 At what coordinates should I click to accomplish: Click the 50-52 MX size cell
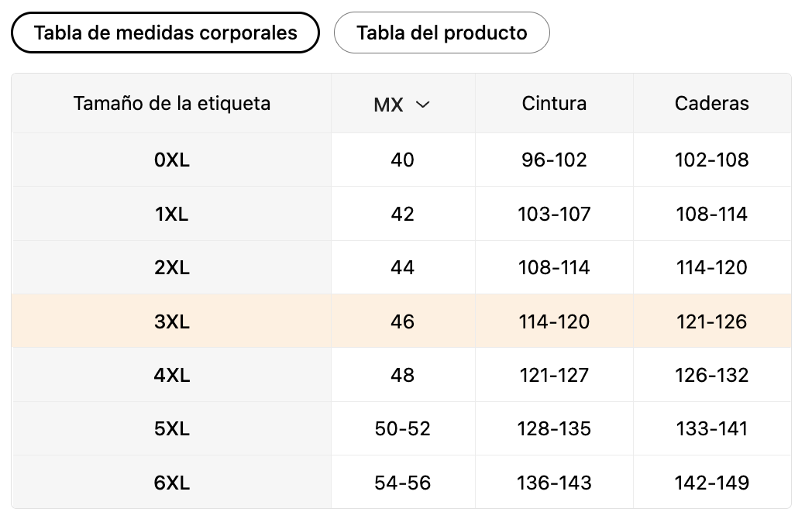coord(403,428)
